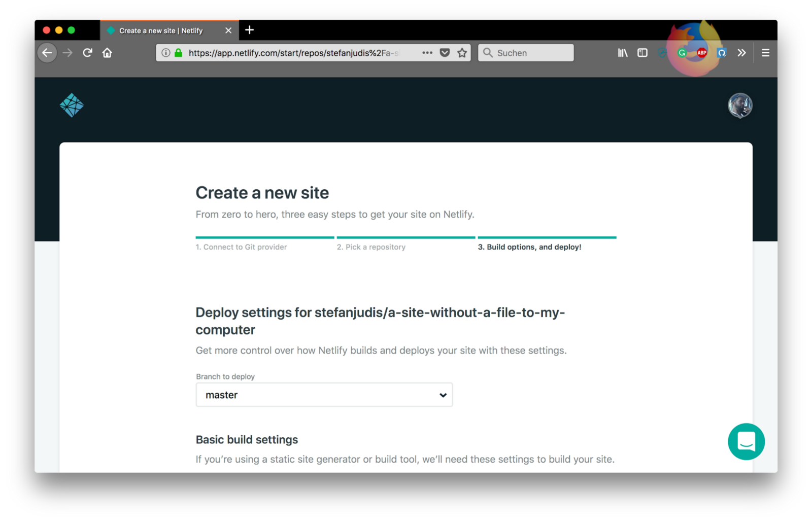
Task: Toggle the Firefox sidebar view
Action: (642, 53)
